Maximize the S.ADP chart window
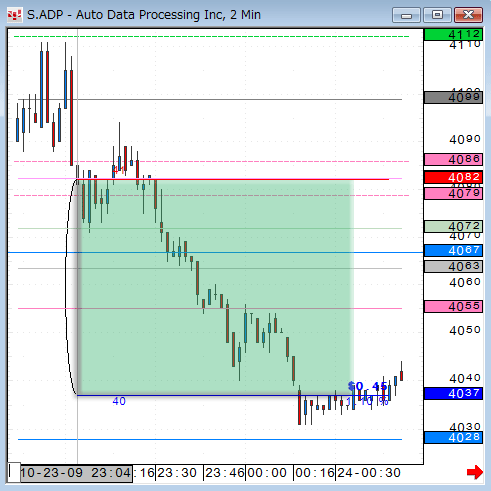Image resolution: width=491 pixels, height=491 pixels. click(x=437, y=15)
